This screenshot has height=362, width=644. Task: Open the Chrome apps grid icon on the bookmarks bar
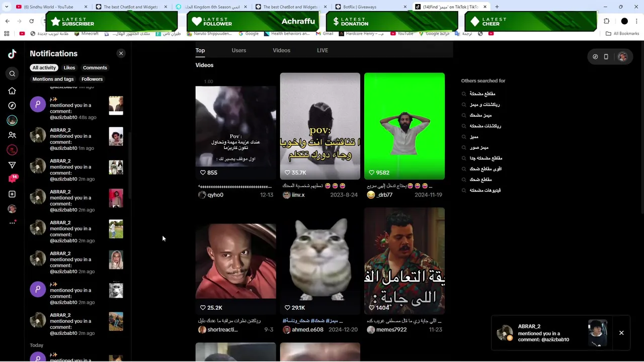point(7,34)
